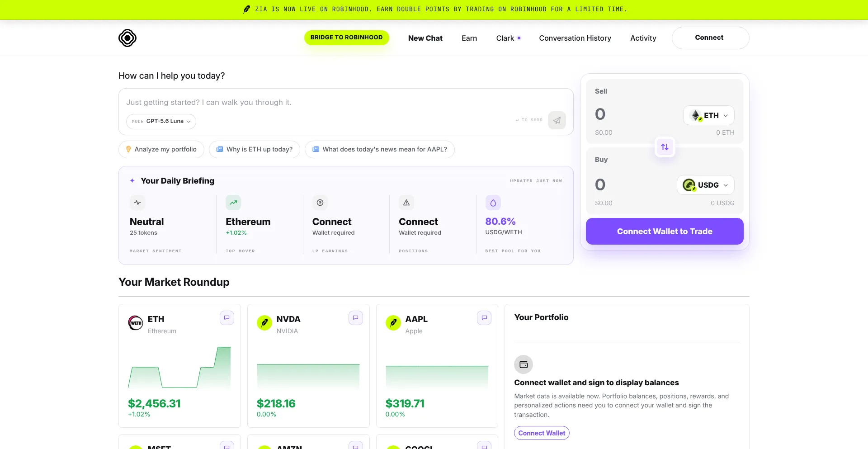Click the Positions warning triangle icon
Screen dimensions: 868x449
point(406,203)
